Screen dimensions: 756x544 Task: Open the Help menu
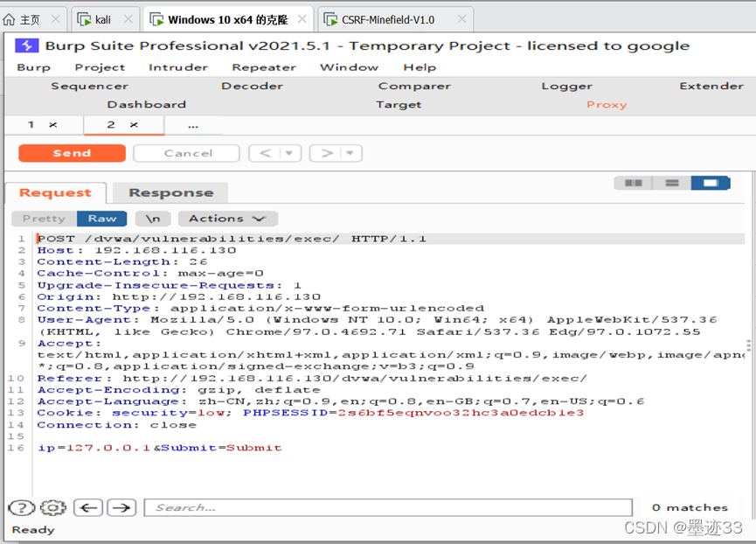point(420,67)
